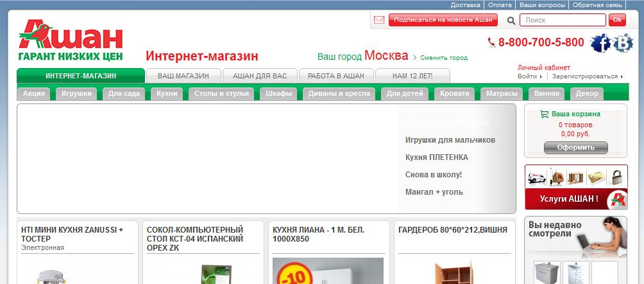Open the Для детей category
Image resolution: width=644 pixels, height=284 pixels.
tap(405, 93)
